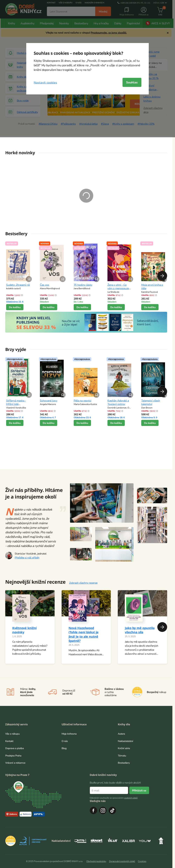Click the Přihlásit se user icon
Image resolution: width=175 pixels, height=868 pixels.
click(143, 10)
